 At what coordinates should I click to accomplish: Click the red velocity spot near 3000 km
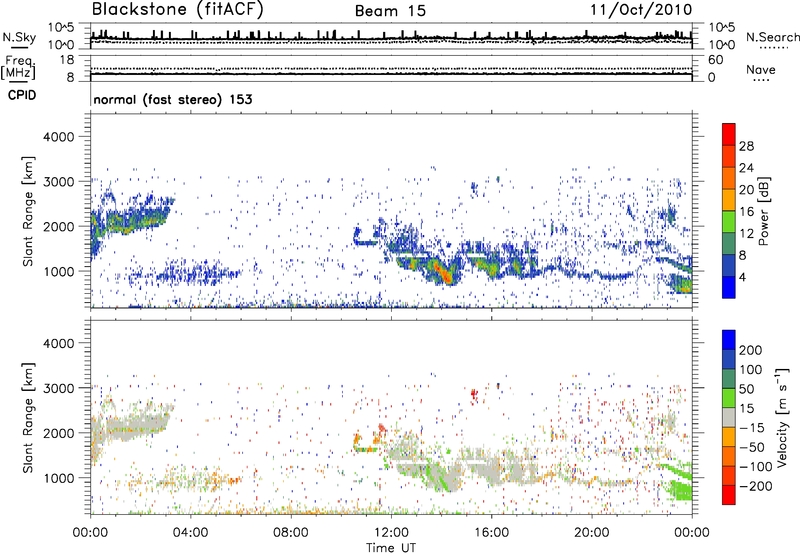(x=474, y=394)
